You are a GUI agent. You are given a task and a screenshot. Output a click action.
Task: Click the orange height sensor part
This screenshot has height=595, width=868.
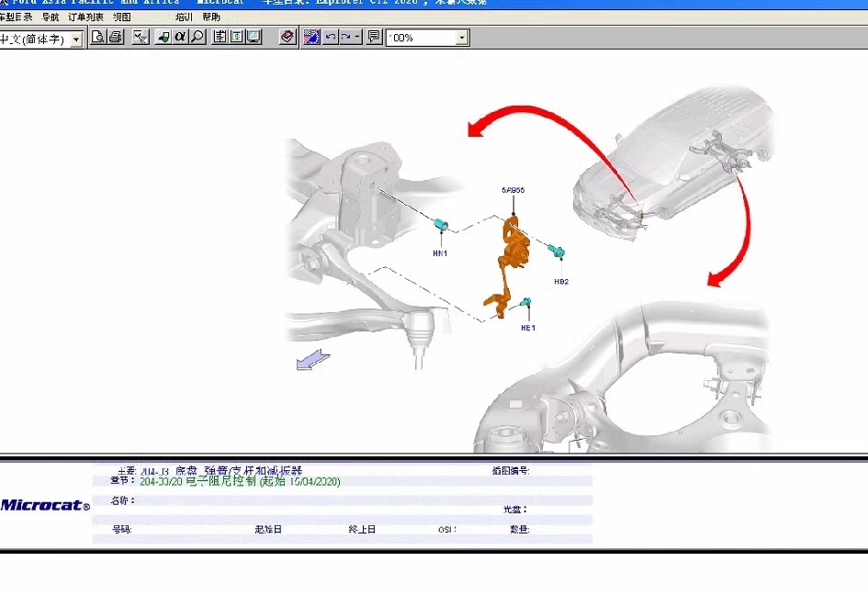(513, 254)
